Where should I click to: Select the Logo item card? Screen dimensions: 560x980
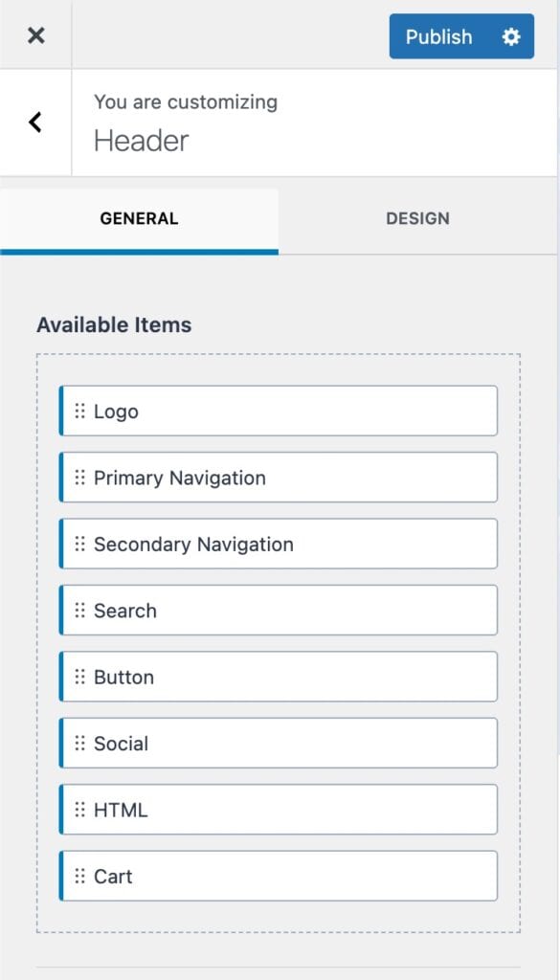pos(278,411)
